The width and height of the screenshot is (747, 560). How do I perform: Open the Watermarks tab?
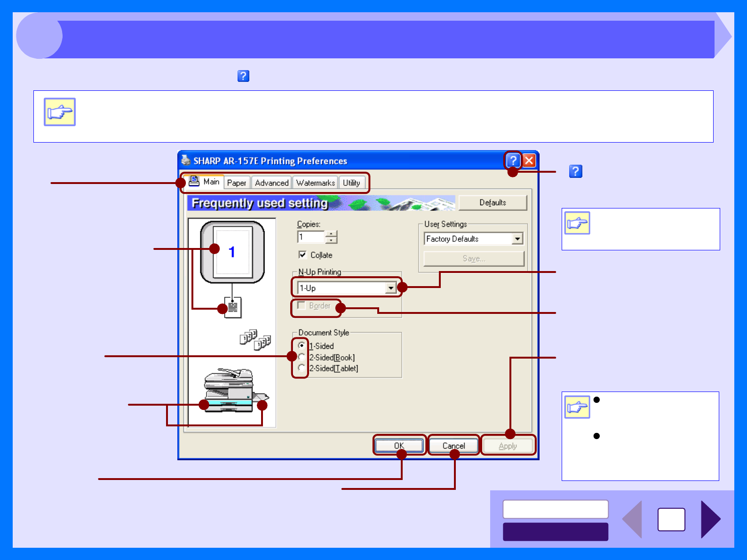[315, 183]
